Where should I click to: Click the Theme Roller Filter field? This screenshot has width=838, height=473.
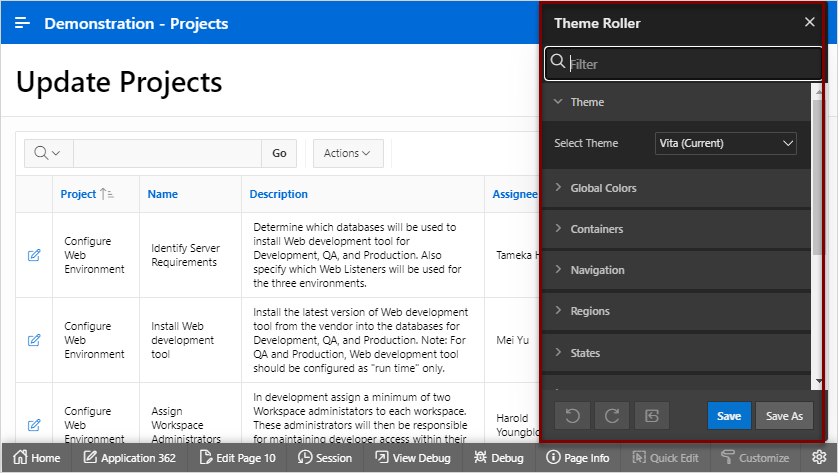[683, 64]
